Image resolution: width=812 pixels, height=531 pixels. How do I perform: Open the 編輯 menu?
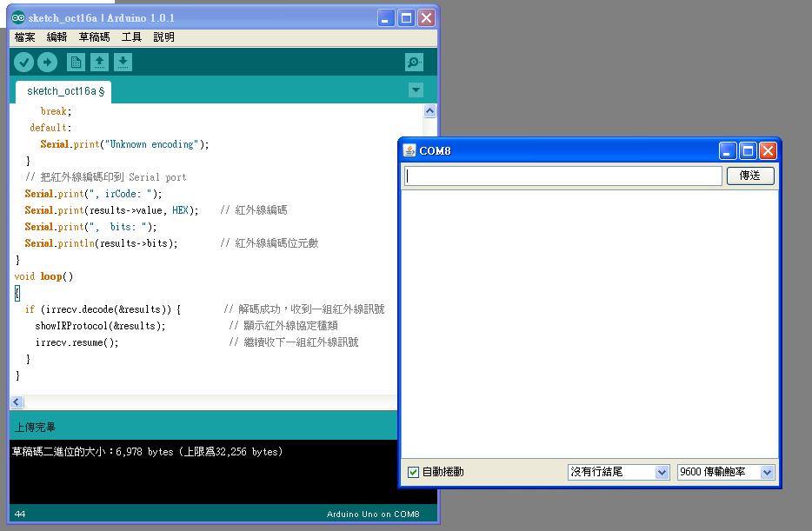pos(57,37)
